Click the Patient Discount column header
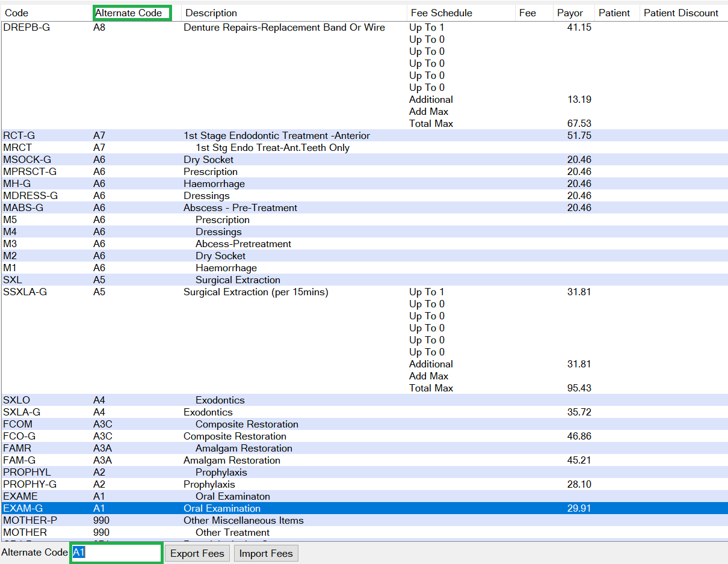The image size is (728, 564). click(681, 13)
